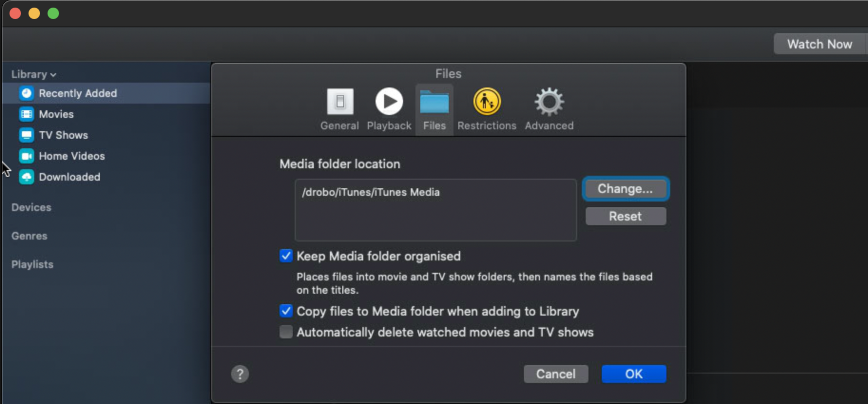Select the Files preferences tab label
The height and width of the screenshot is (404, 868).
click(434, 125)
